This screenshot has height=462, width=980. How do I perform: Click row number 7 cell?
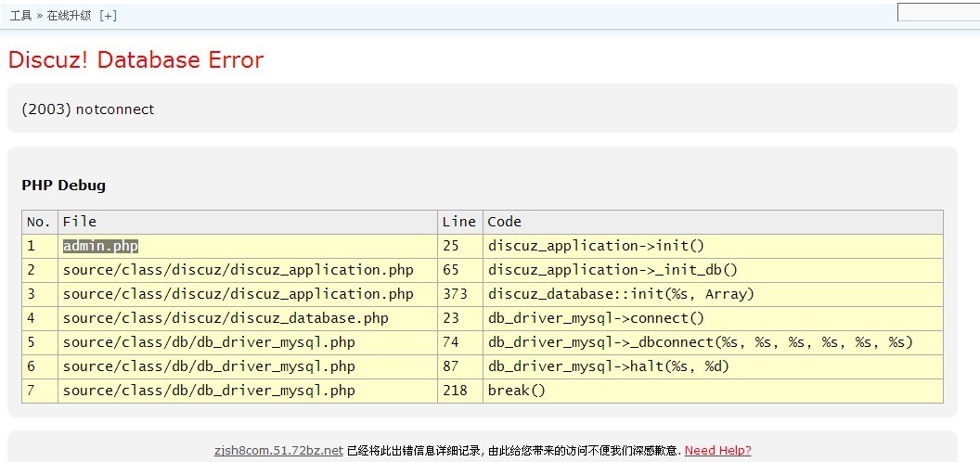coord(40,391)
